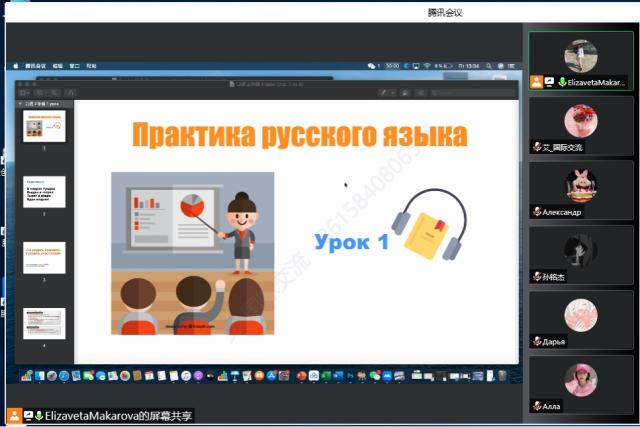The width and height of the screenshot is (640, 427).
Task: Click the muted mic icon beside Дарья
Action: tap(537, 341)
